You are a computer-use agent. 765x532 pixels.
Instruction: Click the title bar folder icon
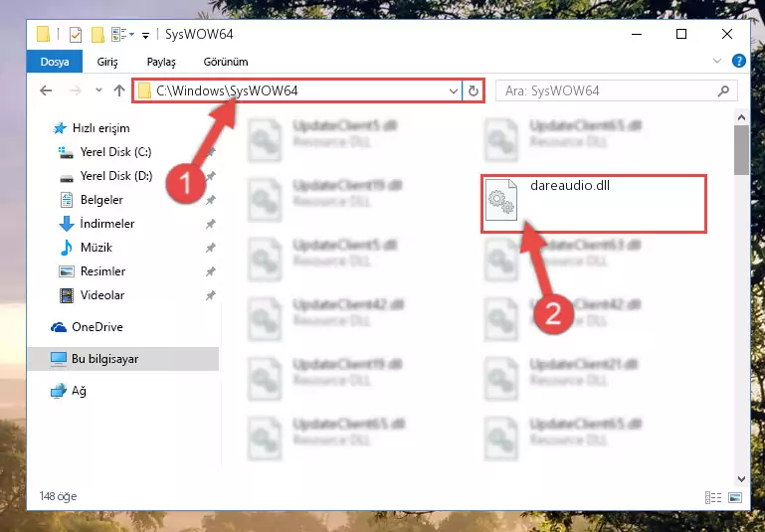pyautogui.click(x=43, y=34)
